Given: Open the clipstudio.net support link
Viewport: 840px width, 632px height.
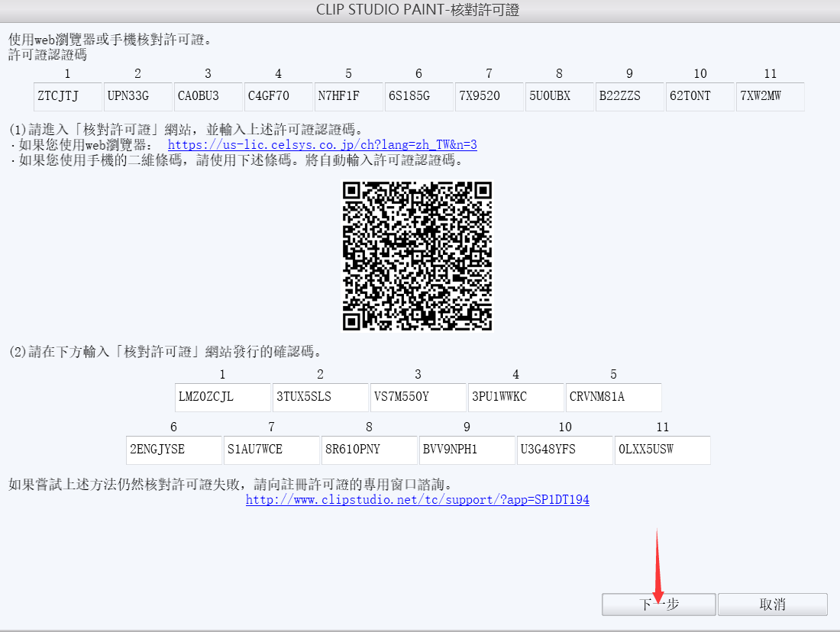Looking at the screenshot, I should 417,500.
